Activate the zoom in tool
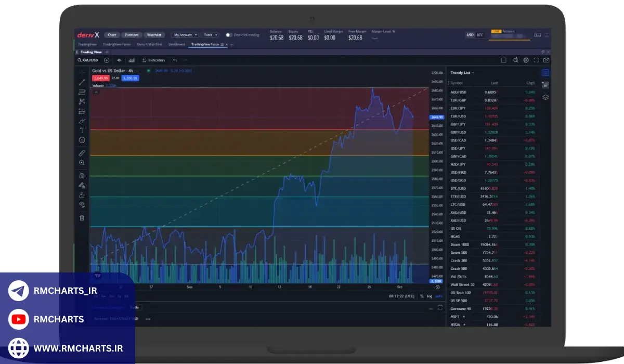 pyautogui.click(x=82, y=163)
